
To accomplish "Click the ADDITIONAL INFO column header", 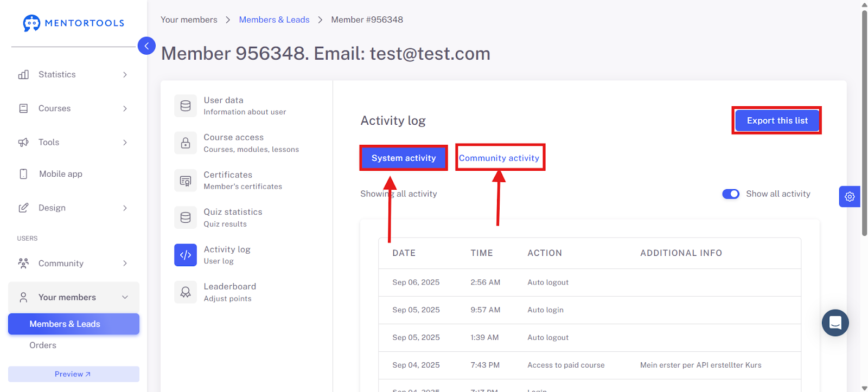I will coord(681,253).
